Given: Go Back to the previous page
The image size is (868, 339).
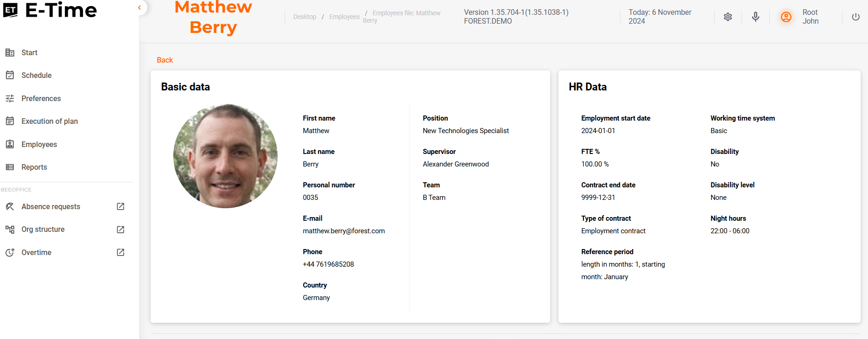Looking at the screenshot, I should pyautogui.click(x=165, y=60).
